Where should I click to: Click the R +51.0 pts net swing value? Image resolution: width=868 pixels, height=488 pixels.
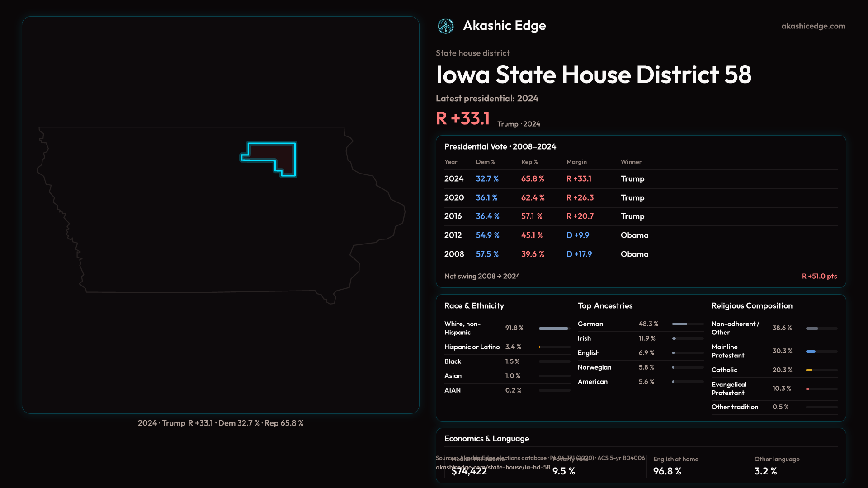coord(819,276)
